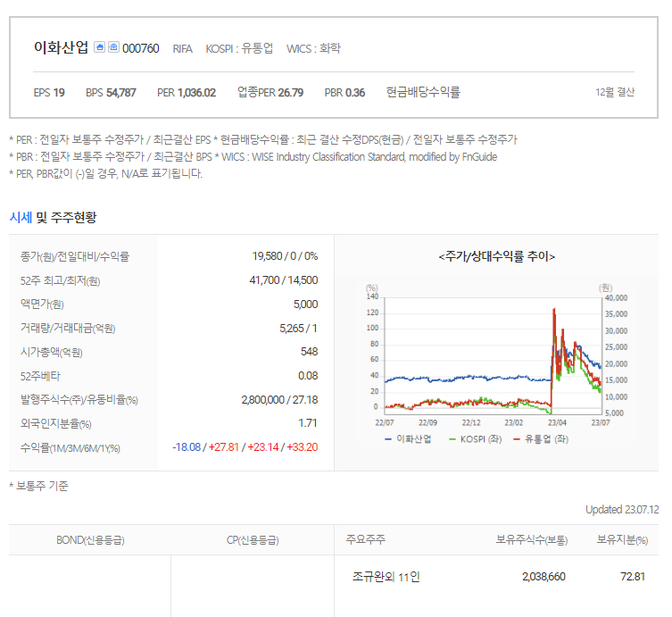672x617 pixels.
Task: Toggle the 유통업 (좌) red legend entry
Action: [541, 439]
